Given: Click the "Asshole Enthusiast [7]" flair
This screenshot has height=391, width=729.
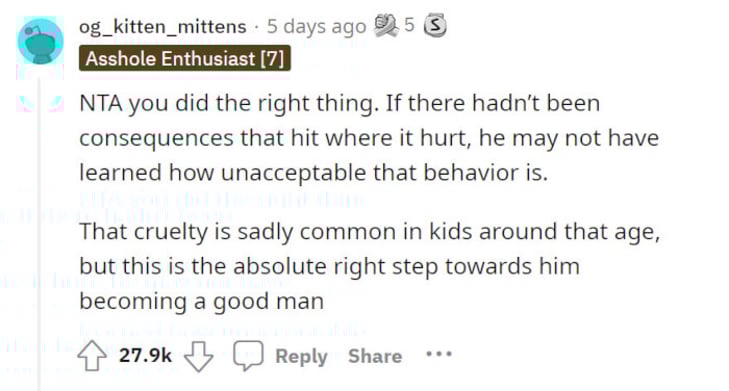Looking at the screenshot, I should pyautogui.click(x=185, y=59).
